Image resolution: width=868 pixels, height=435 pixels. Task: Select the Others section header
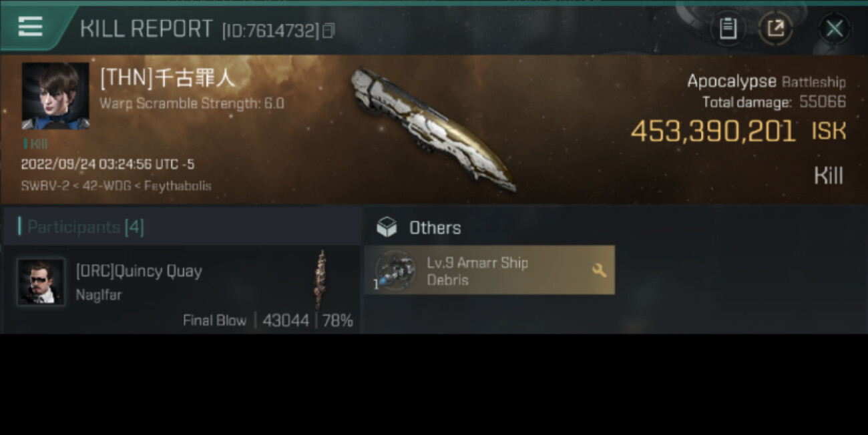tap(435, 228)
